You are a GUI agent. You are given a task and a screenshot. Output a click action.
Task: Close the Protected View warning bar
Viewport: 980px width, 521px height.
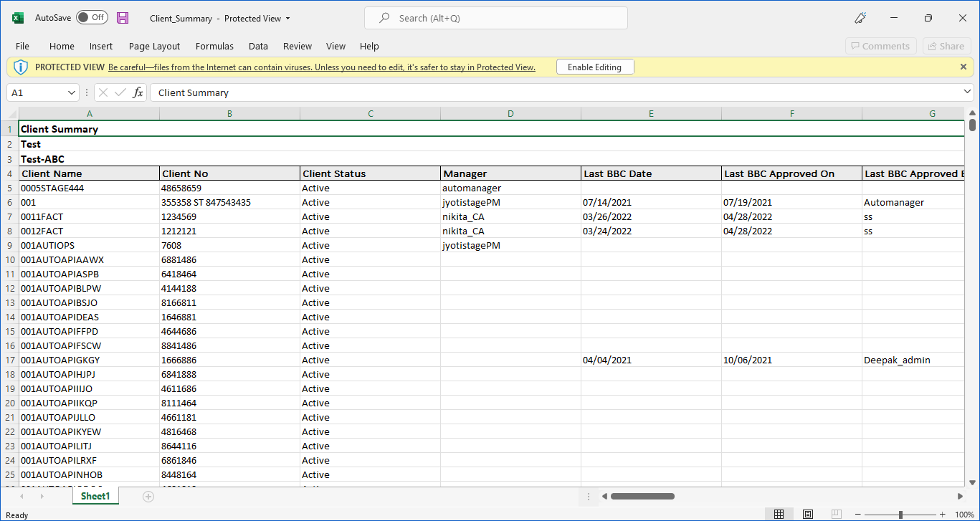963,67
